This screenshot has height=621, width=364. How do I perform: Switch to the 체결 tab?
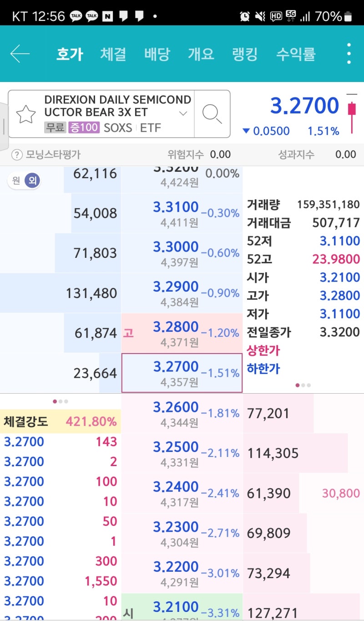coord(112,53)
